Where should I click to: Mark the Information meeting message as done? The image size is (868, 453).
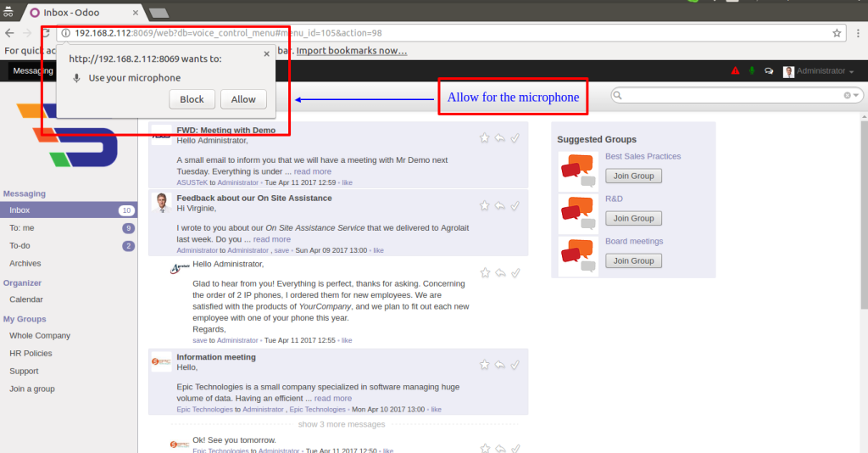[515, 365]
